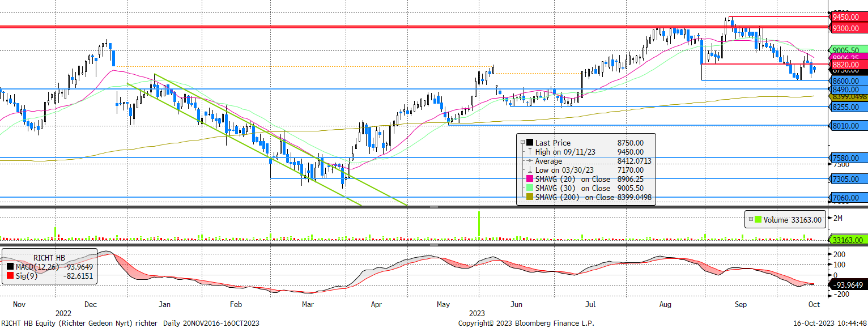Viewport: 868px width, 328px height.
Task: Click the -82.6151 signal value
Action: coord(77,276)
